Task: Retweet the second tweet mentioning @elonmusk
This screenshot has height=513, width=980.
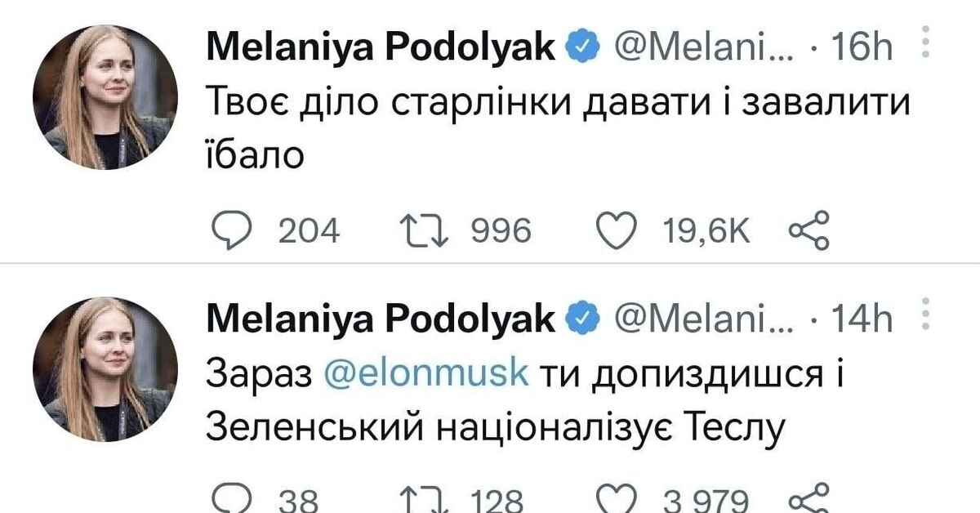Action: [x=424, y=500]
